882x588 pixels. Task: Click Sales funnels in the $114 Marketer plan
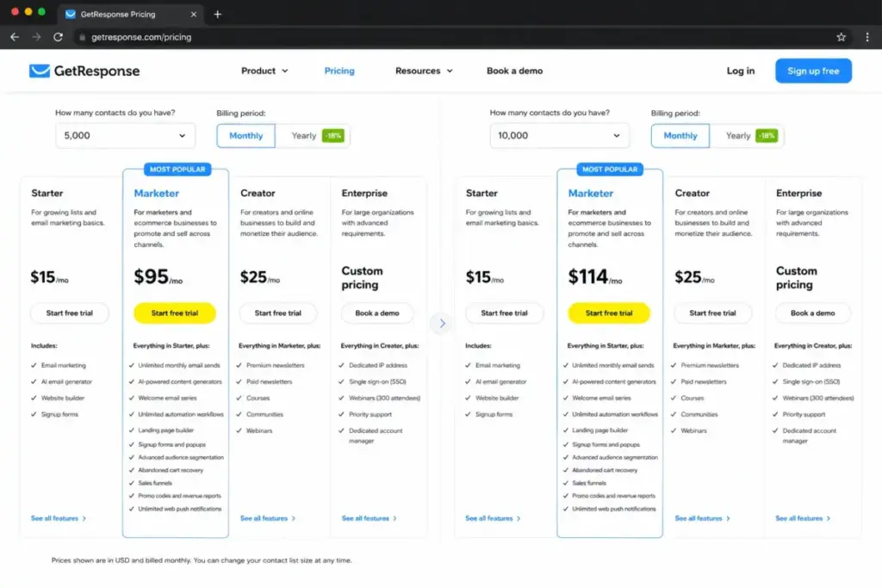click(x=589, y=483)
